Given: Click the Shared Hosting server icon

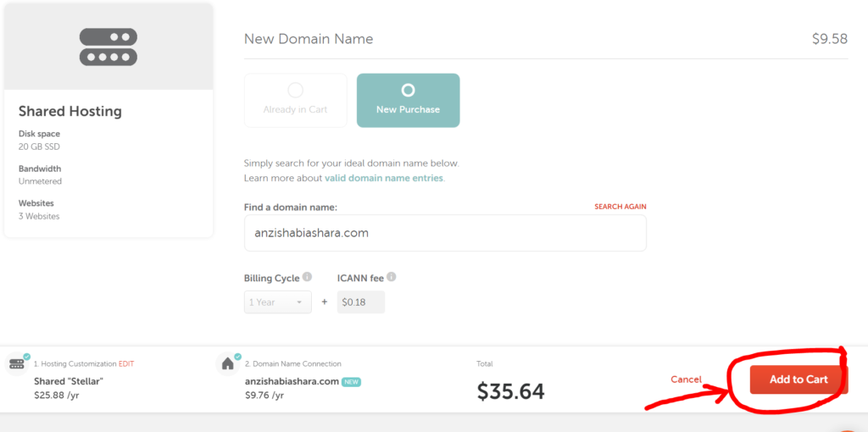Looking at the screenshot, I should (108, 47).
